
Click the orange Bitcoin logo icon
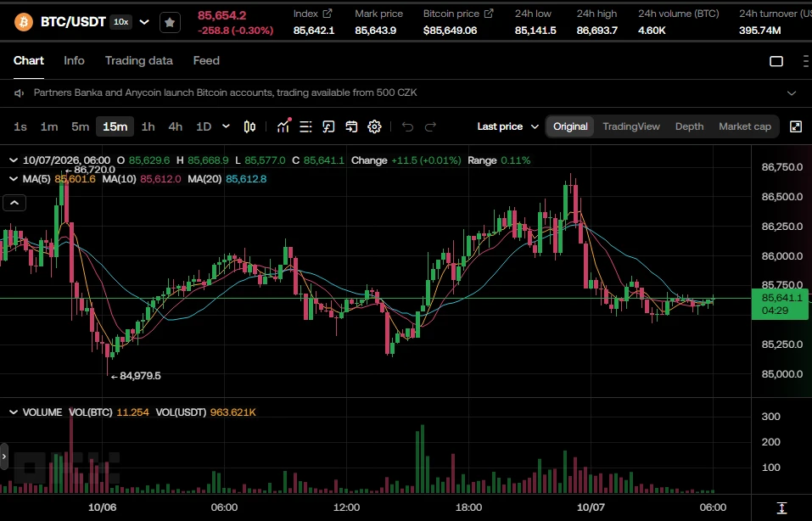click(23, 22)
